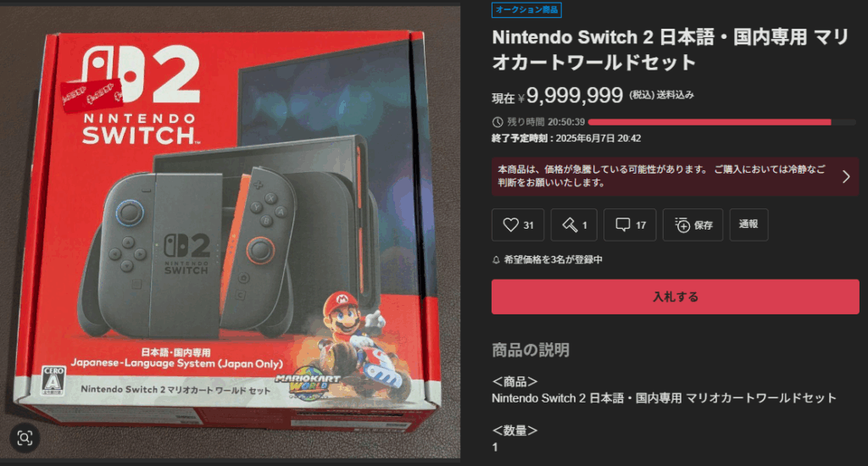The width and height of the screenshot is (868, 466).
Task: Click the image search lens icon on photo
Action: (25, 438)
